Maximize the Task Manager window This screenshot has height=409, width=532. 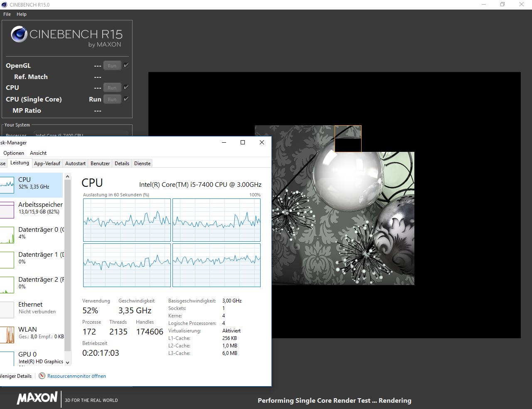point(243,142)
